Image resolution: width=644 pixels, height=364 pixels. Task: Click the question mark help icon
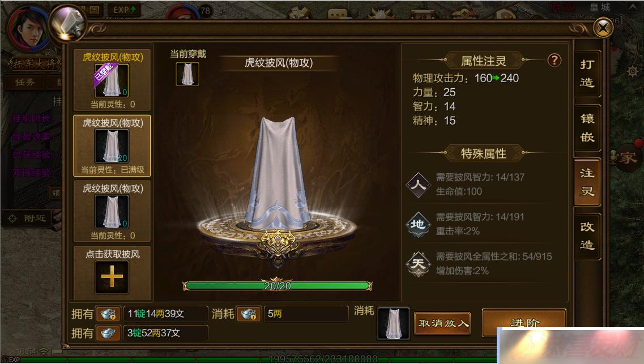click(554, 61)
